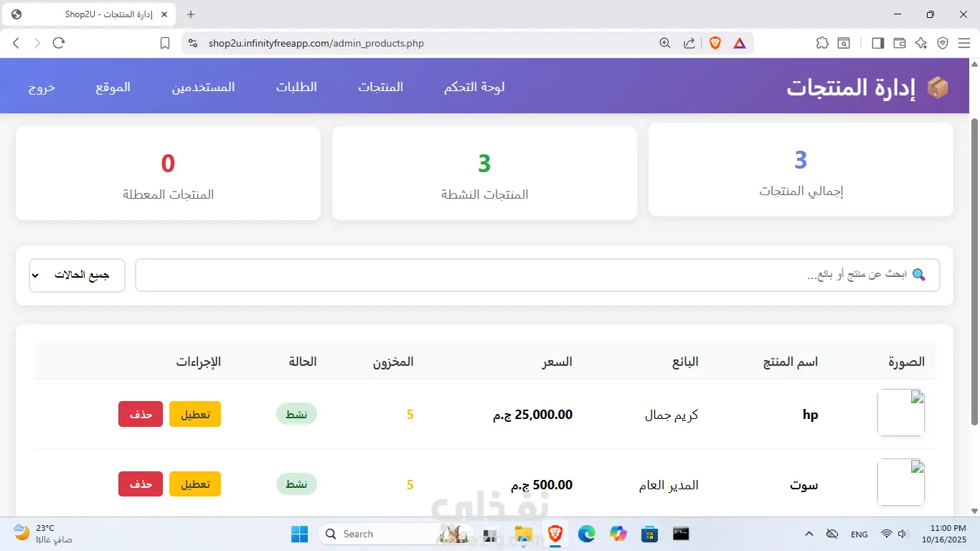Click the السعر column header
This screenshot has width=980, height=551.
tap(557, 362)
